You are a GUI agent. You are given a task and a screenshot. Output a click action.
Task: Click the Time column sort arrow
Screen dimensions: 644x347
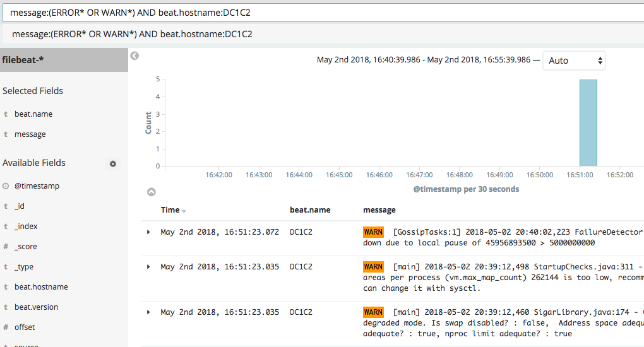click(x=184, y=211)
